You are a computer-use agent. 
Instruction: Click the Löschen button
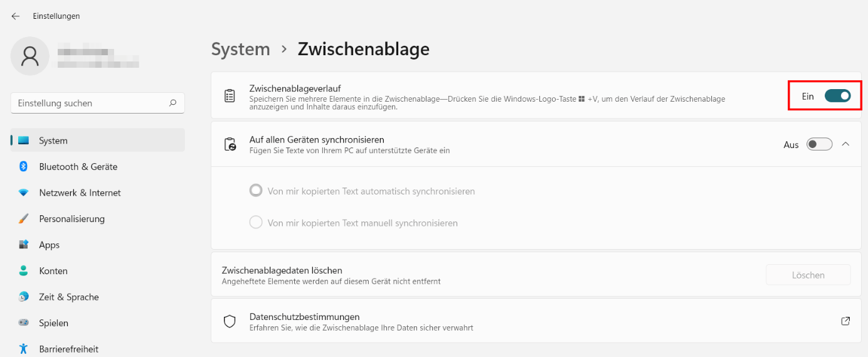(x=808, y=275)
